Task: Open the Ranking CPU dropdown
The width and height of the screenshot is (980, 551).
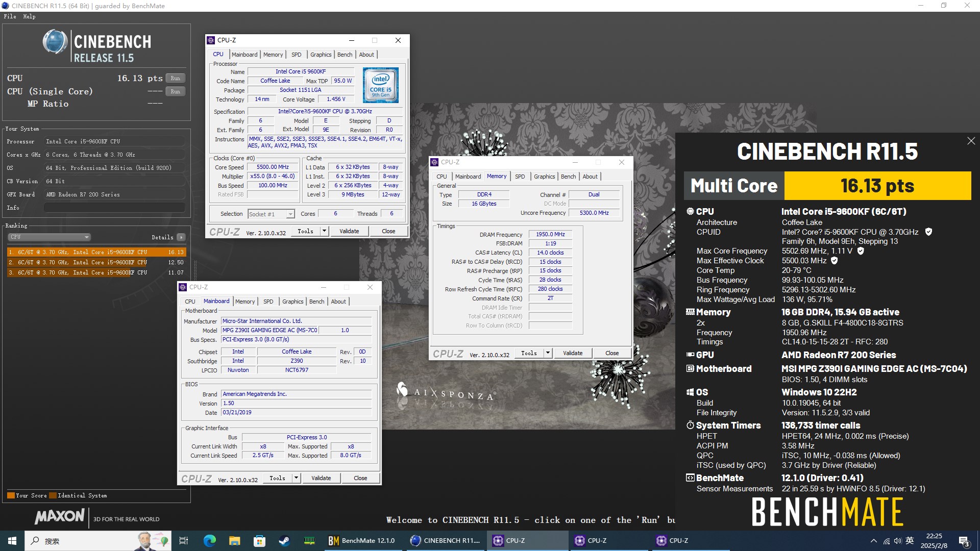Action: [50, 237]
